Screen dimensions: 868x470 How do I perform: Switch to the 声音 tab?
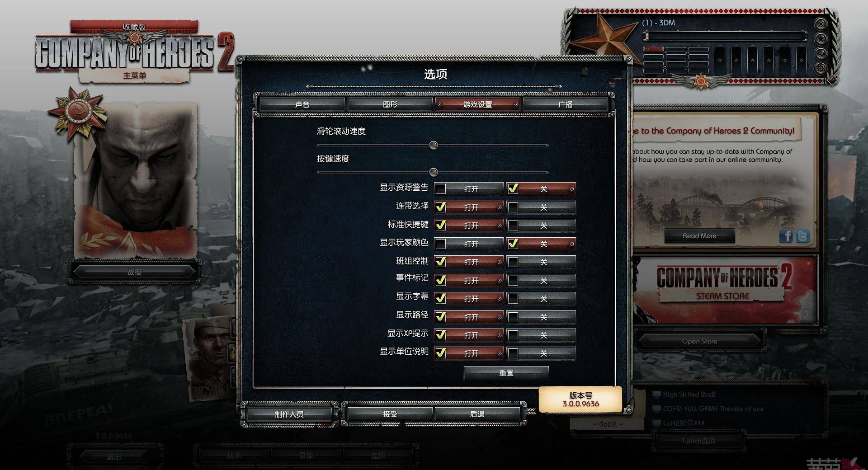click(x=302, y=104)
